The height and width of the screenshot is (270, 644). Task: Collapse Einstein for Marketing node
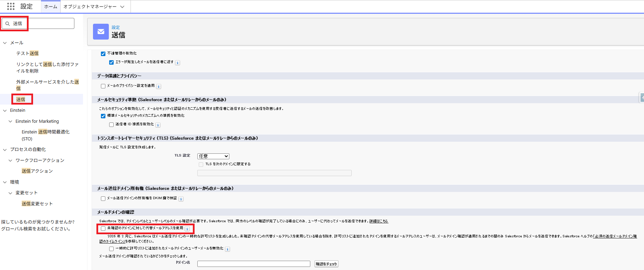click(x=10, y=121)
